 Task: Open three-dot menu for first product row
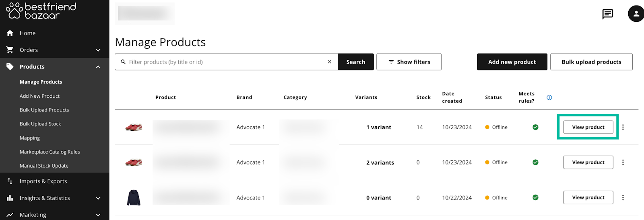(x=623, y=127)
